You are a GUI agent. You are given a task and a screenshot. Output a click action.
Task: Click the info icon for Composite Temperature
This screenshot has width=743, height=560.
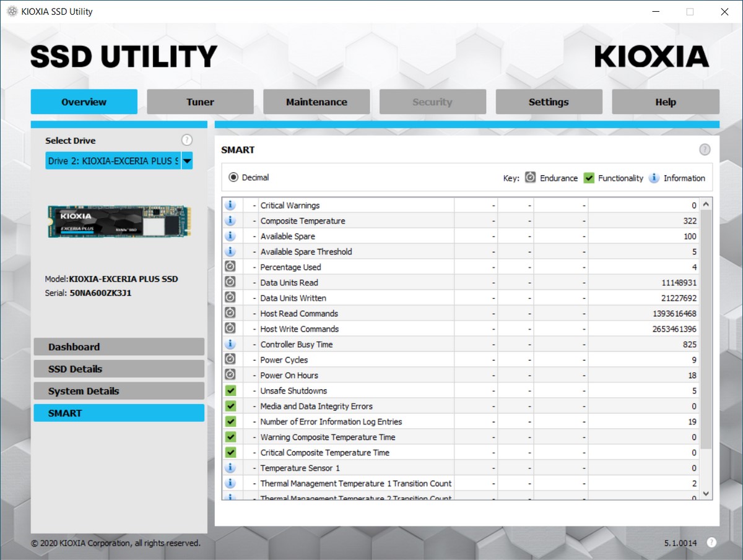[x=230, y=220]
